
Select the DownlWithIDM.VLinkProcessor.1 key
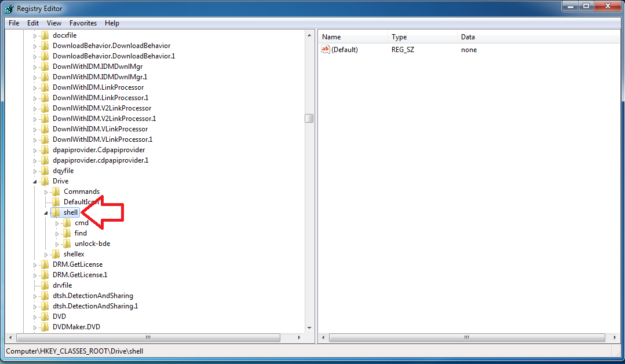pos(103,139)
